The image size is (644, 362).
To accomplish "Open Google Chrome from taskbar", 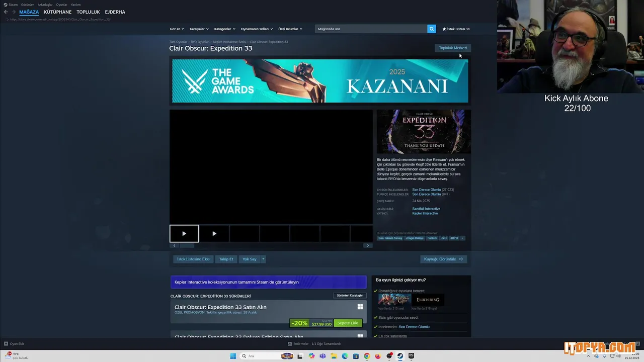I will (x=367, y=356).
